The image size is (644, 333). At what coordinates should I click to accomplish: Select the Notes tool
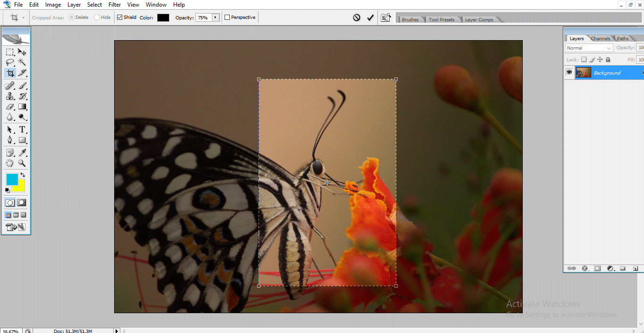[10, 153]
